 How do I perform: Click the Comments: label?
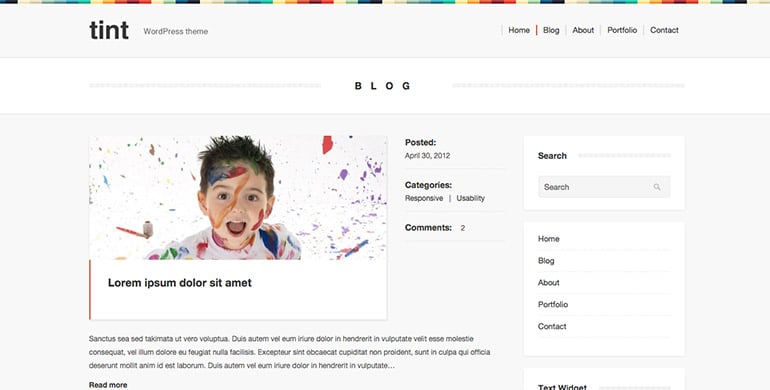(x=428, y=228)
